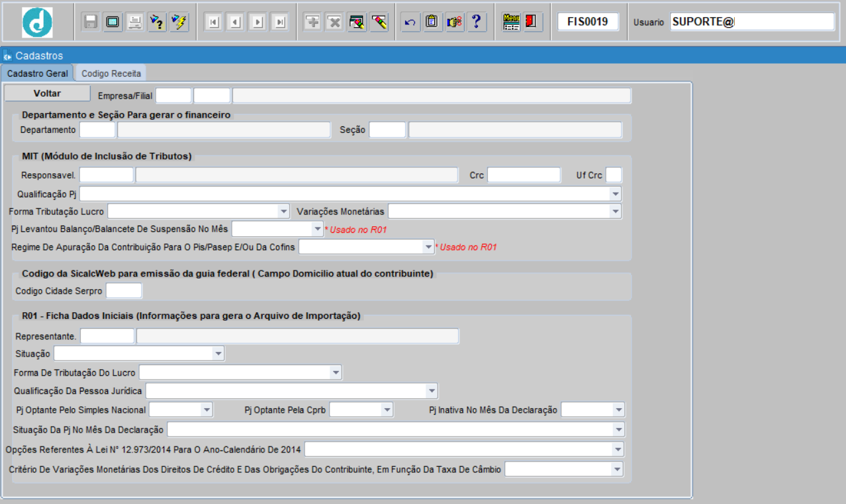
Task: Open the Variações Monetárias dropdown
Action: 616,211
